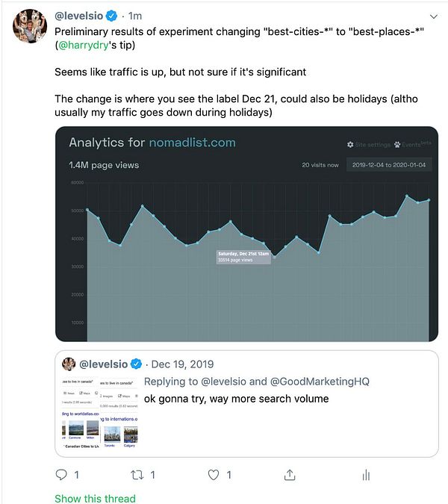Click the "1m" tweet timestamp

click(x=135, y=16)
